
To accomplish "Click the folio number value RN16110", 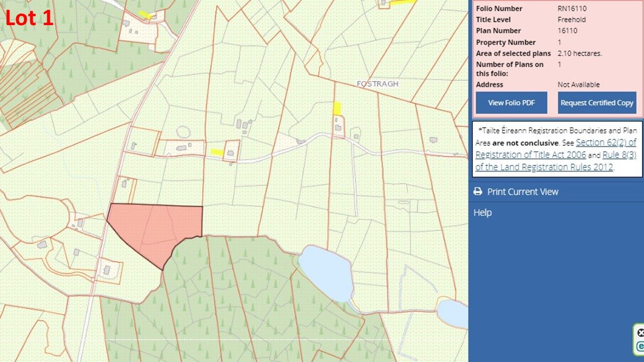I will [572, 9].
